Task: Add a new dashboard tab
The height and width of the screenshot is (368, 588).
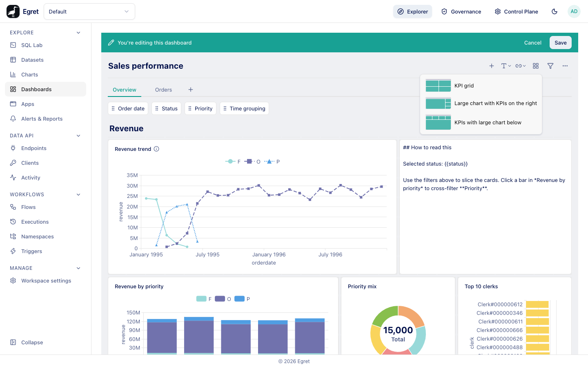Action: tap(191, 90)
